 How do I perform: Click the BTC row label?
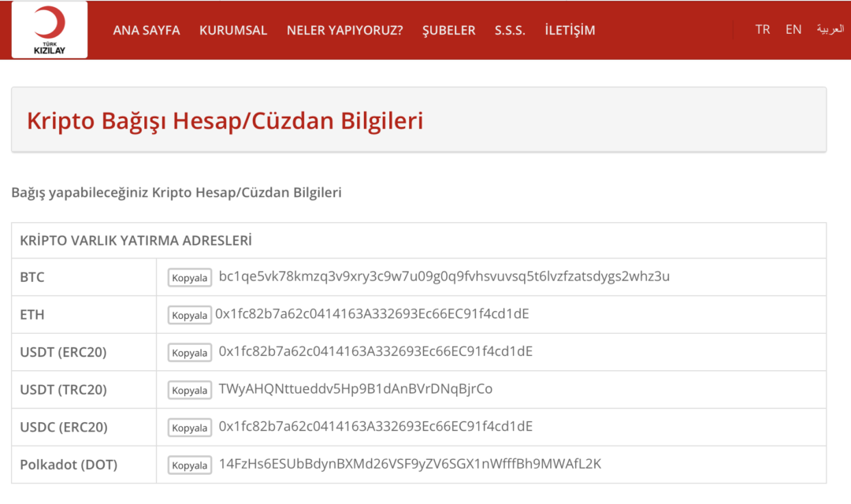pyautogui.click(x=32, y=277)
